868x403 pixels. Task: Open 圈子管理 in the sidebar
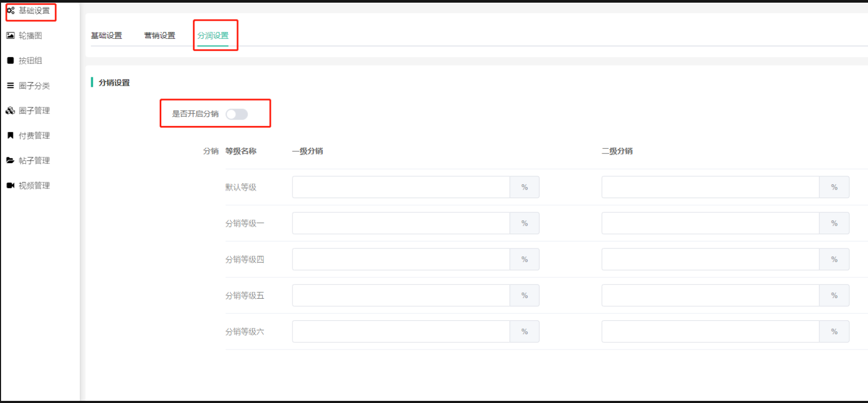pyautogui.click(x=34, y=111)
